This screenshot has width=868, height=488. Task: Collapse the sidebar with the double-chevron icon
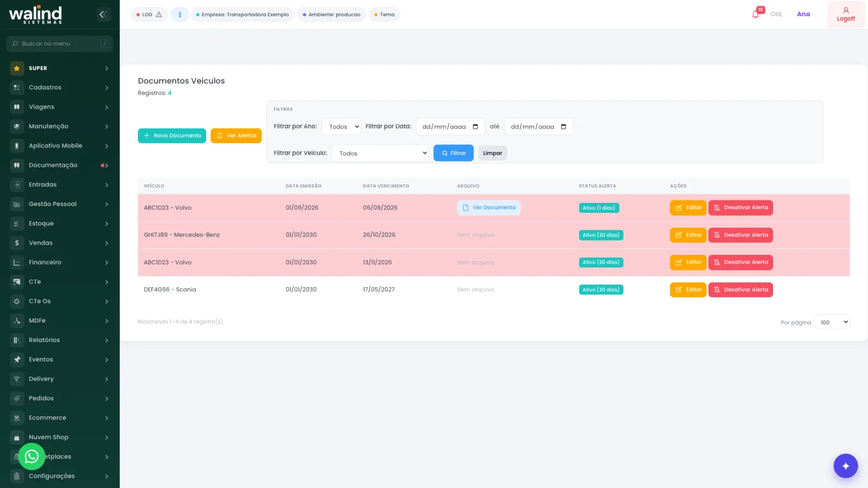coord(103,15)
